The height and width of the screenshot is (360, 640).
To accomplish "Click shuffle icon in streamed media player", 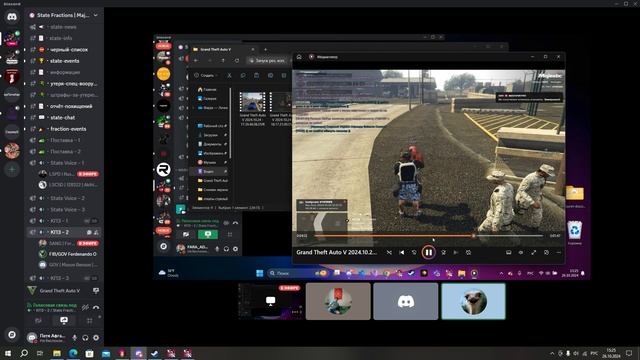I will [x=389, y=253].
